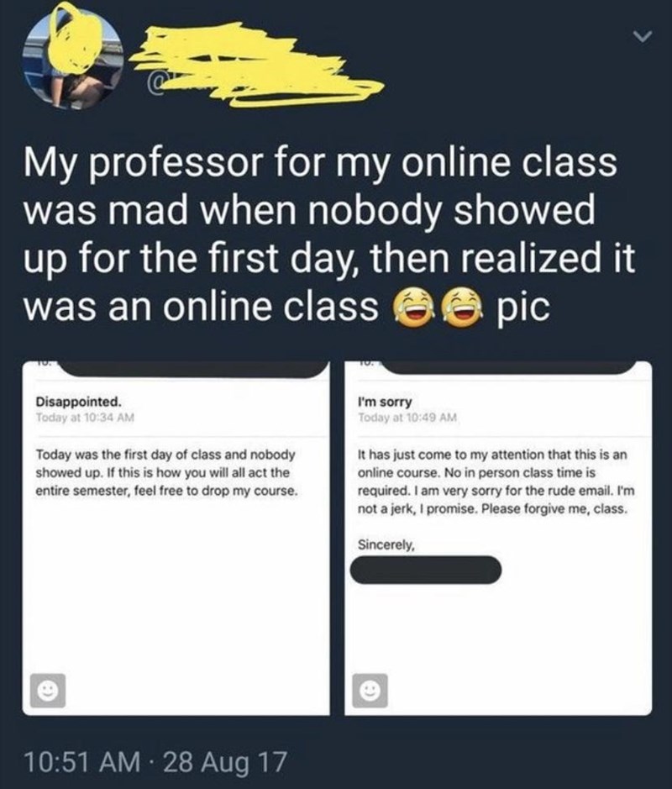Click the second crying-laughing emoji
This screenshot has height=789, width=672.
tap(462, 307)
